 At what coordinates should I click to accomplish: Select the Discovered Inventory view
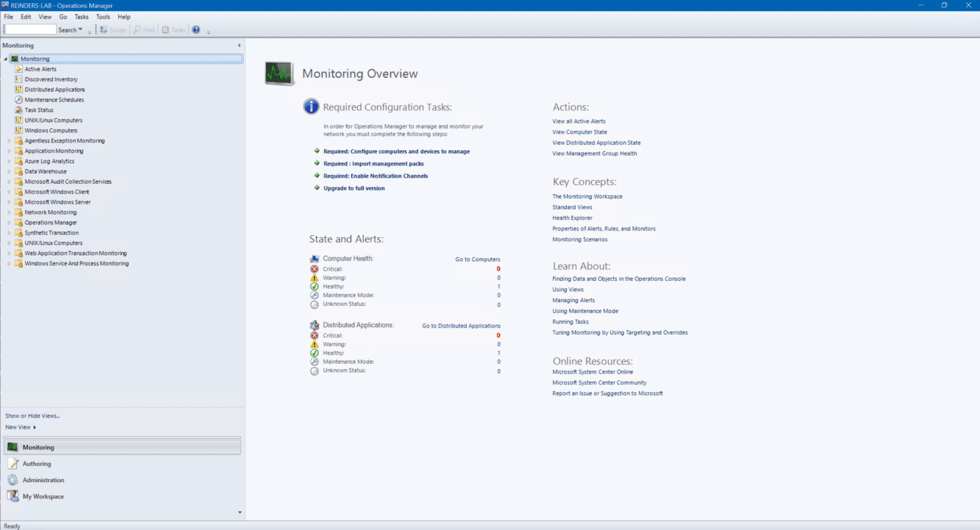click(51, 79)
